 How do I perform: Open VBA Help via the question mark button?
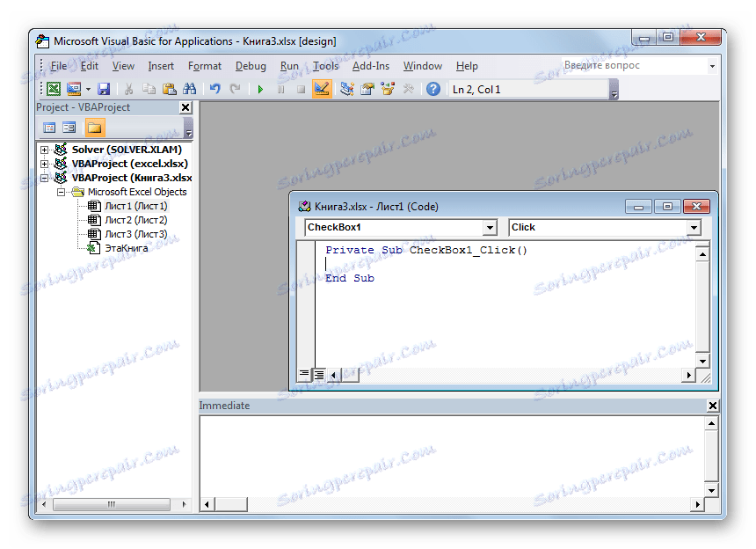[x=432, y=88]
